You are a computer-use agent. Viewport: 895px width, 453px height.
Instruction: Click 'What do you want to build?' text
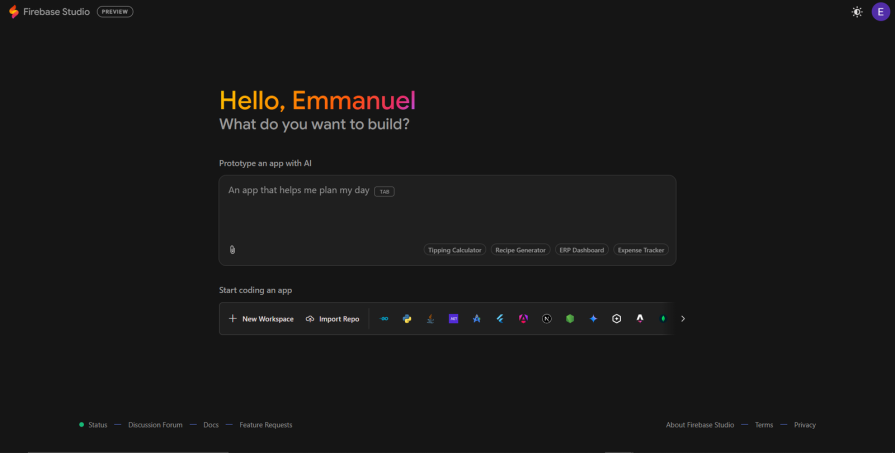pos(315,124)
